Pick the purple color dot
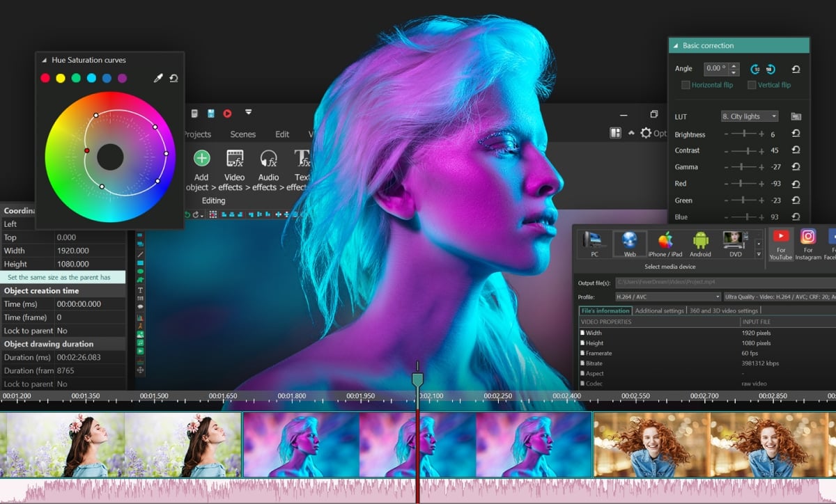This screenshot has height=504, width=836. tap(122, 79)
